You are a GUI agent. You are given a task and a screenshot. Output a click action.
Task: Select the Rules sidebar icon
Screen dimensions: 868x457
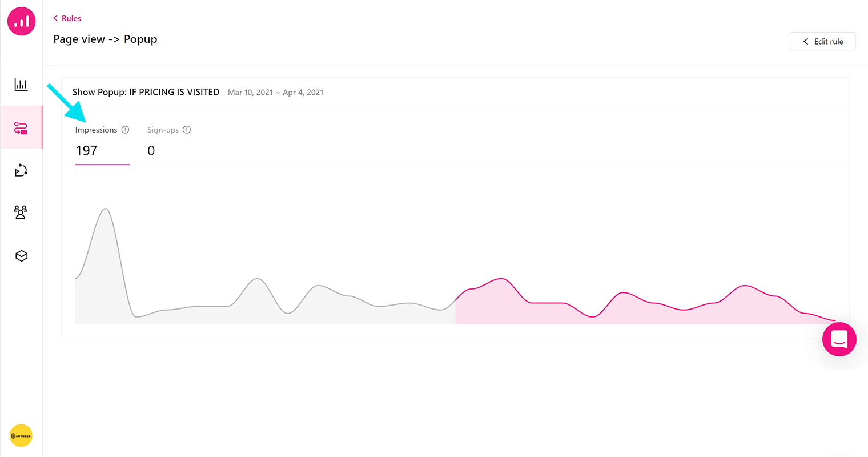[21, 128]
